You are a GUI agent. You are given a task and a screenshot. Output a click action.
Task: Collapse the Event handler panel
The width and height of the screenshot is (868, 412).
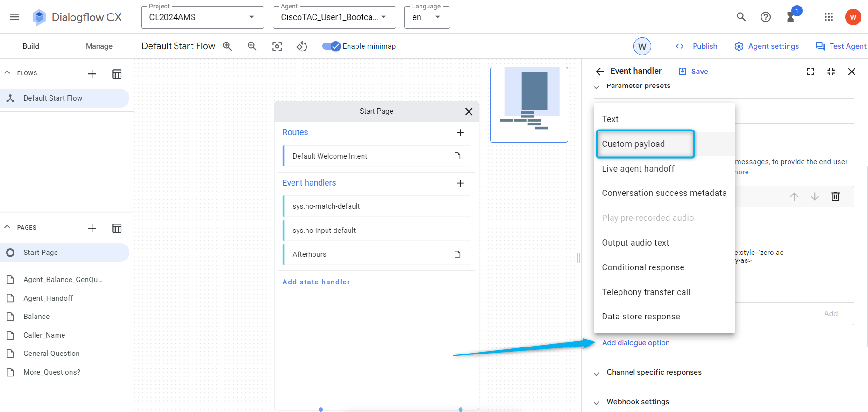[831, 72]
